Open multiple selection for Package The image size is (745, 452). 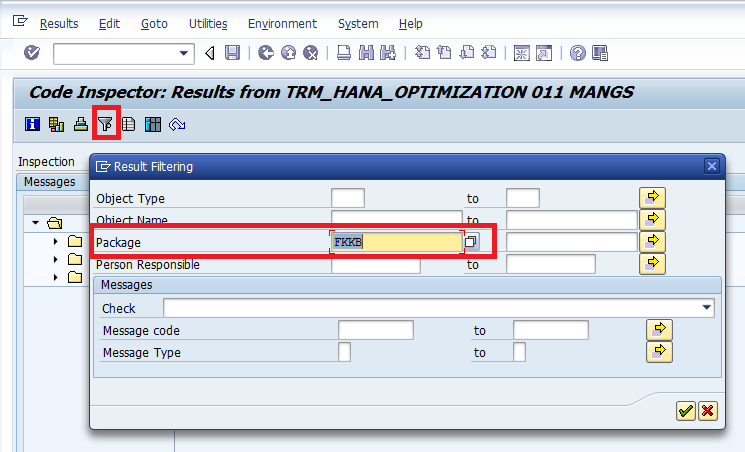651,242
